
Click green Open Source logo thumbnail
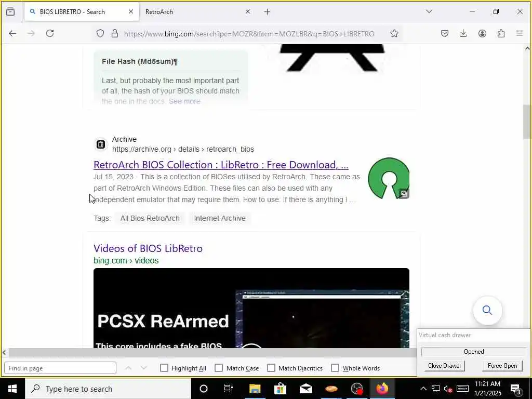(389, 178)
